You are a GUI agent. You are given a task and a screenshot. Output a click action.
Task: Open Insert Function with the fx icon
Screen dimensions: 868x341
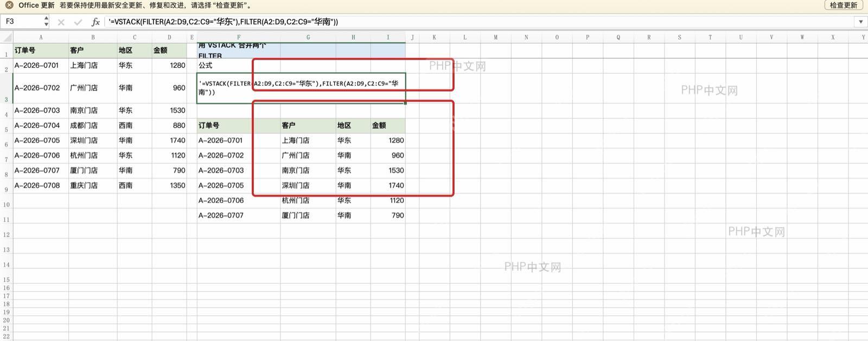(x=95, y=22)
